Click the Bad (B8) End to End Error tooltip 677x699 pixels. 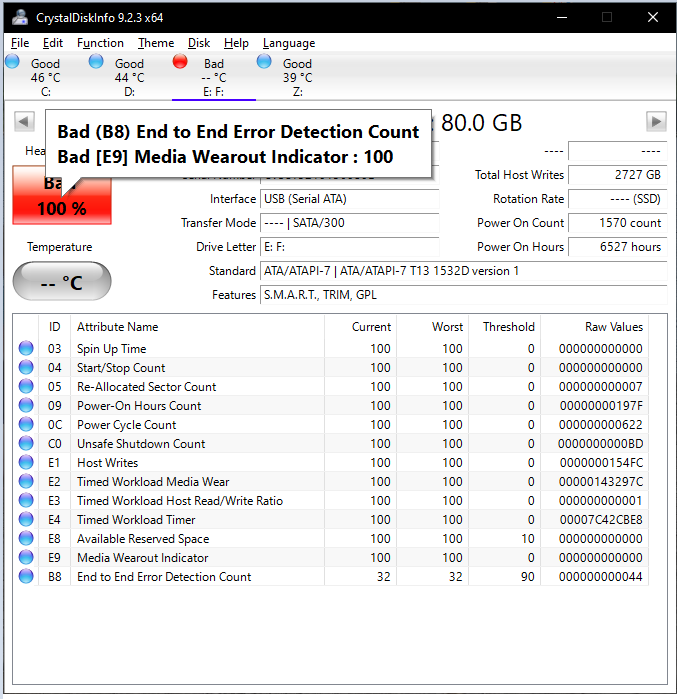point(238,144)
